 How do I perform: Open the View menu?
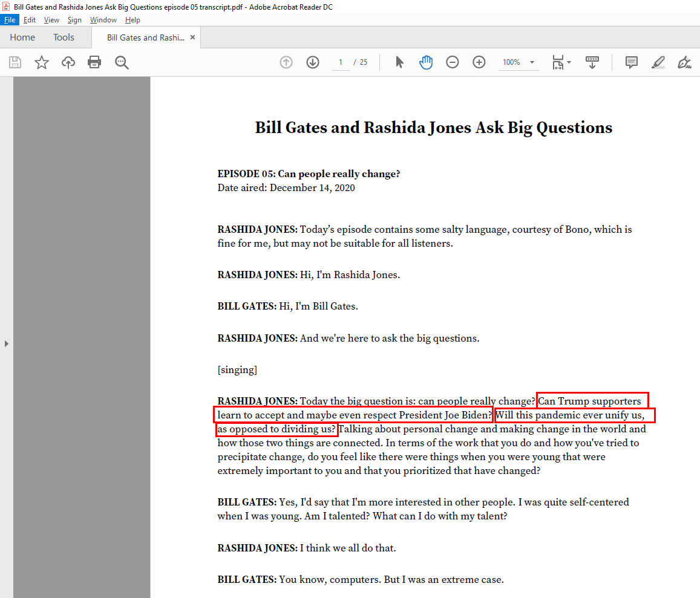[51, 19]
